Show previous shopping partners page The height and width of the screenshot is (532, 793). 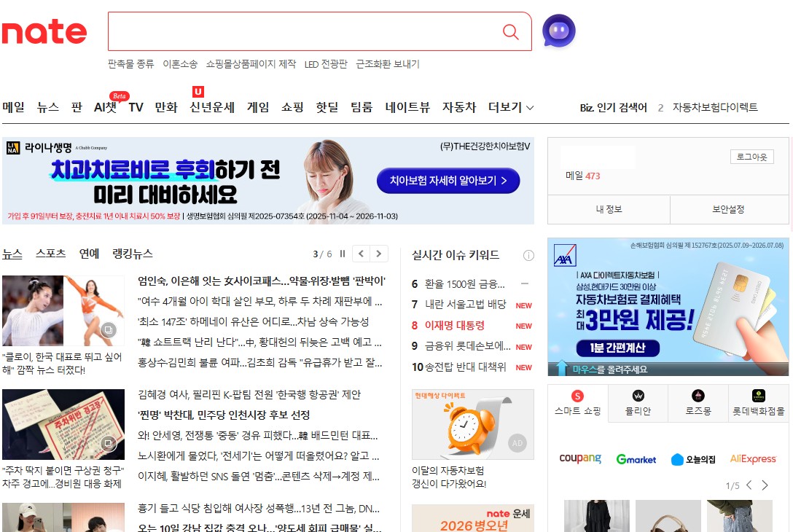tap(749, 485)
